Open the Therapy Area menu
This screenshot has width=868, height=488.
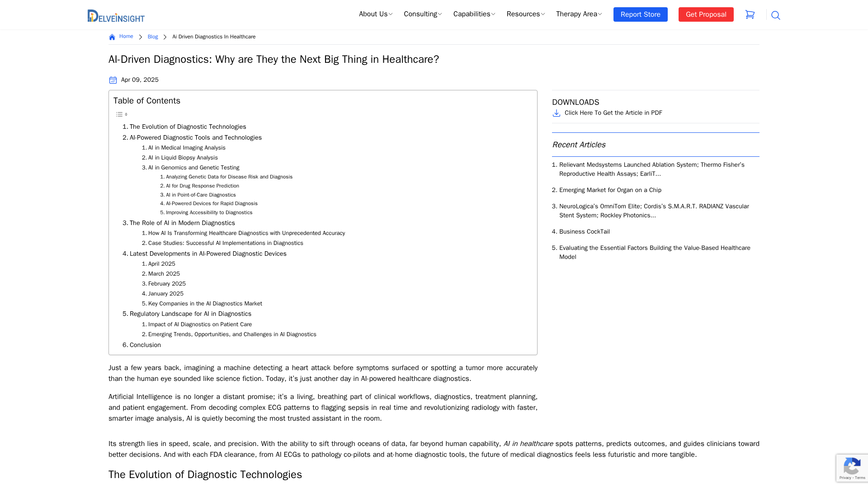tap(579, 14)
